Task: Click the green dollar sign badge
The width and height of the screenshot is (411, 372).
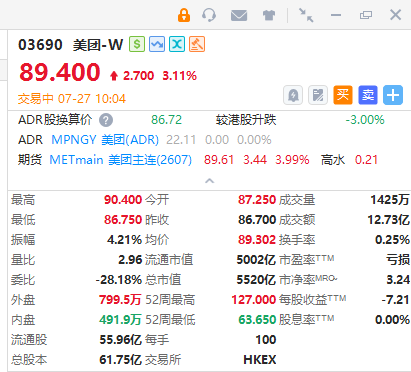Action: (137, 44)
